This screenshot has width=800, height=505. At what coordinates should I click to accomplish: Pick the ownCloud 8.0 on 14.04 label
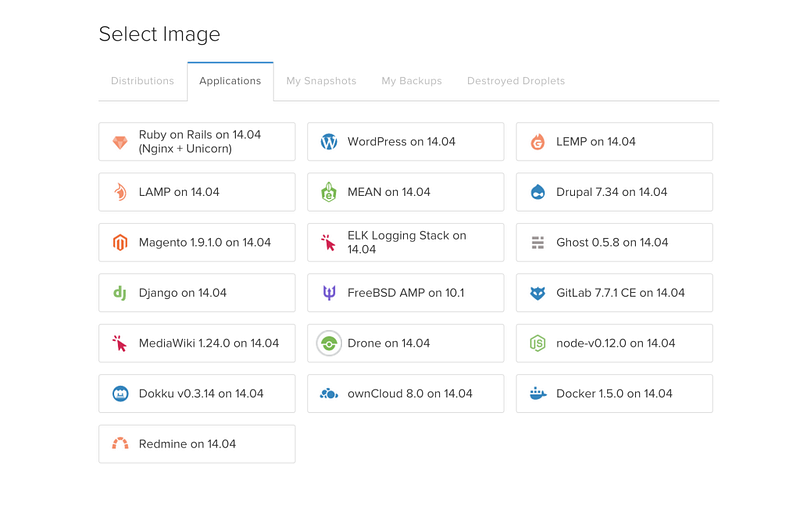[410, 394]
